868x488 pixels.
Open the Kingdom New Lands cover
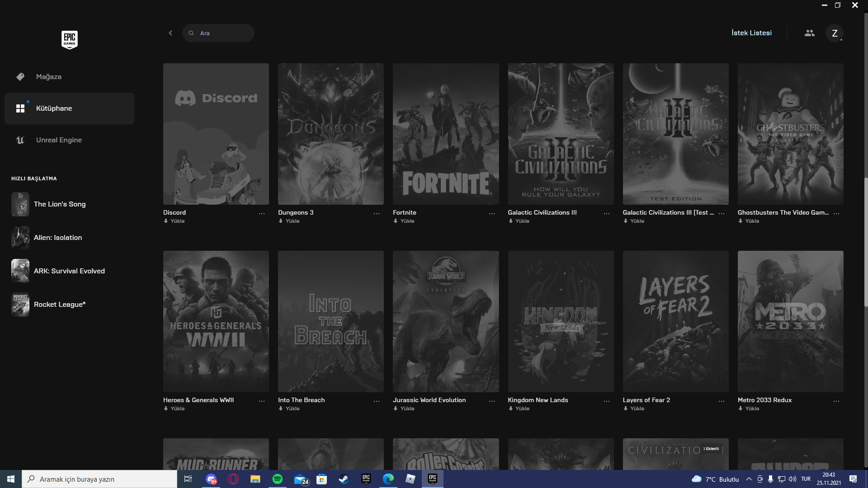point(561,321)
